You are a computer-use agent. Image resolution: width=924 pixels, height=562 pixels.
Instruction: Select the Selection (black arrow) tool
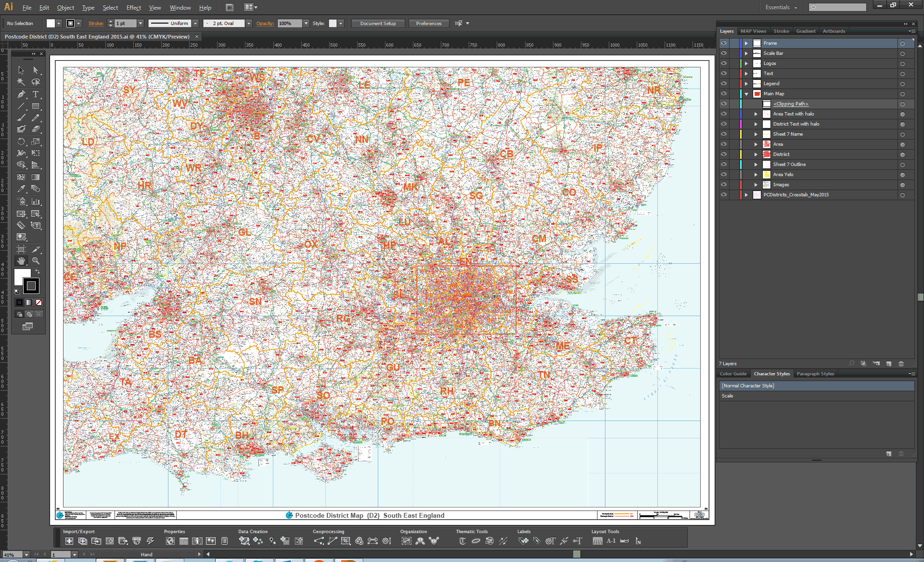[x=21, y=70]
